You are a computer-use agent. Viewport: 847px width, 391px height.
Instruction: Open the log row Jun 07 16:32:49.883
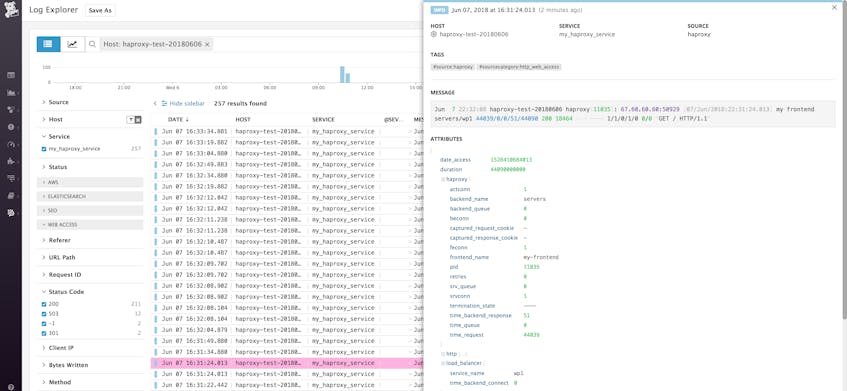coord(287,165)
